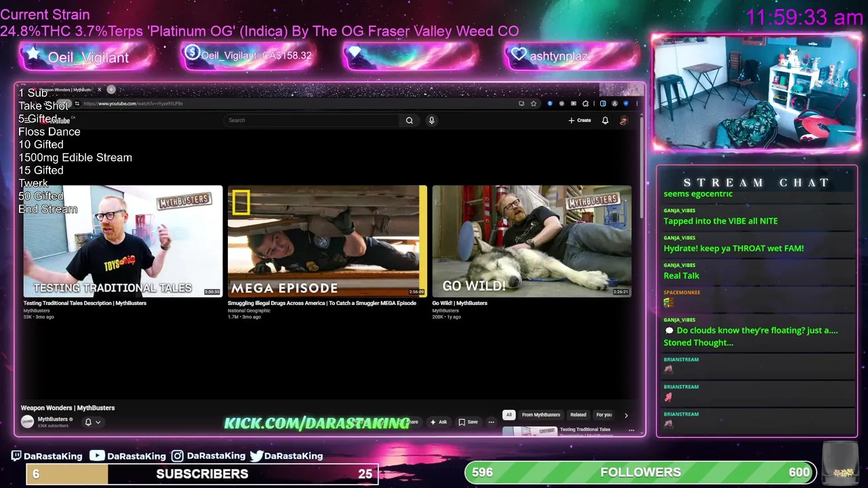The width and height of the screenshot is (868, 488).
Task: Open the YouTube account avatar menu
Action: point(624,121)
